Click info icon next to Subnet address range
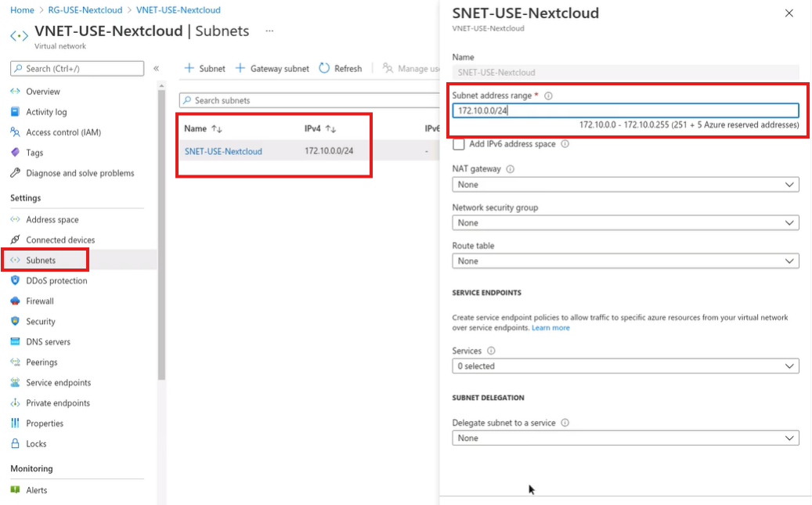 click(x=548, y=96)
